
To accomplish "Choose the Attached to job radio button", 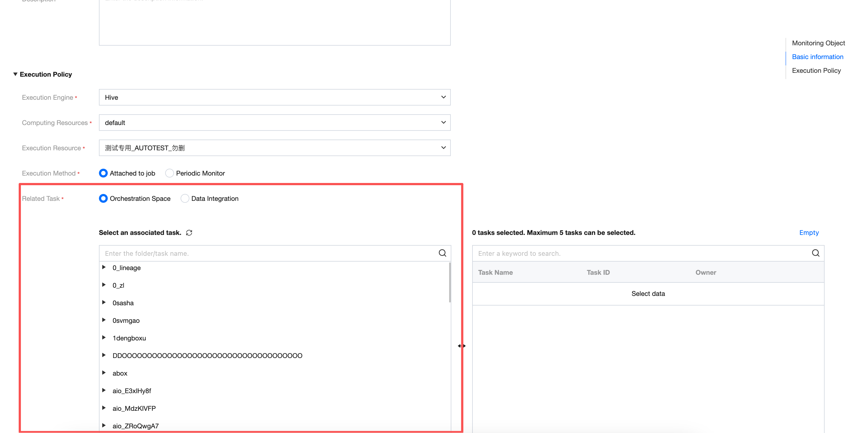I will coord(103,173).
